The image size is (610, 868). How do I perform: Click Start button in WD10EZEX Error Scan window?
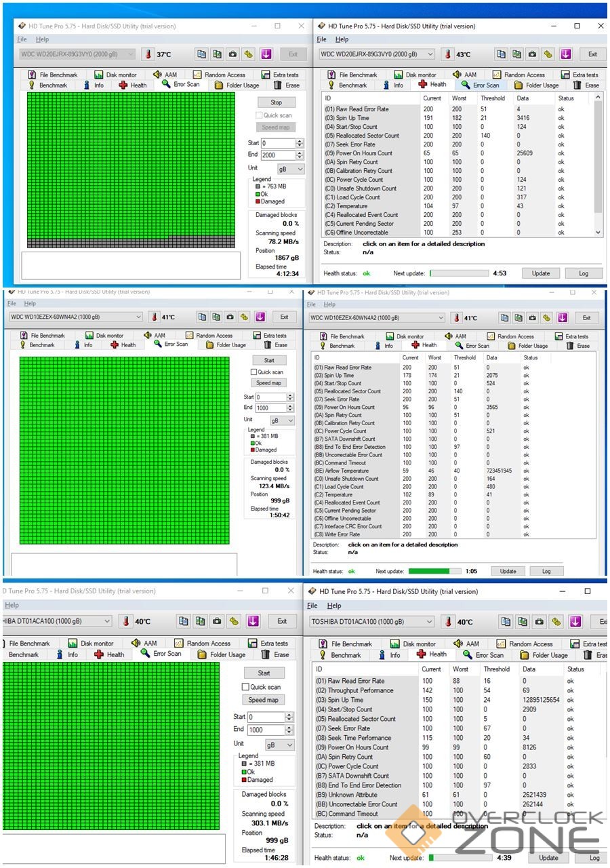[x=269, y=360]
